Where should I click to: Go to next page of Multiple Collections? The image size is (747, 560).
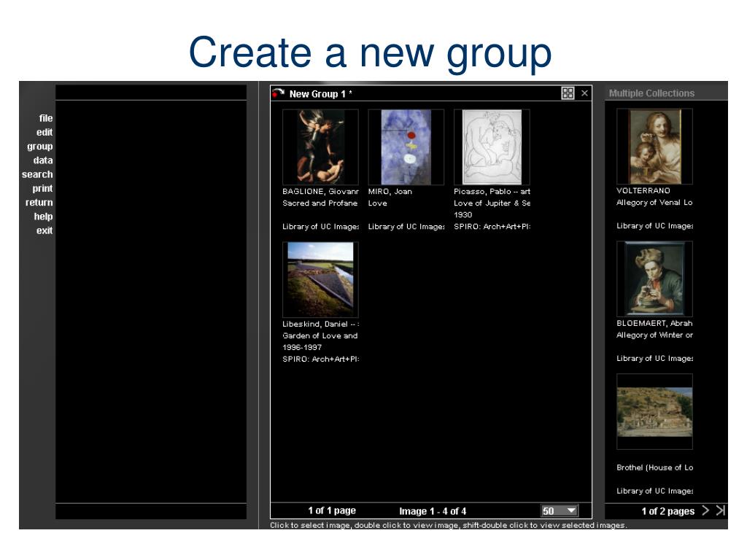(705, 510)
